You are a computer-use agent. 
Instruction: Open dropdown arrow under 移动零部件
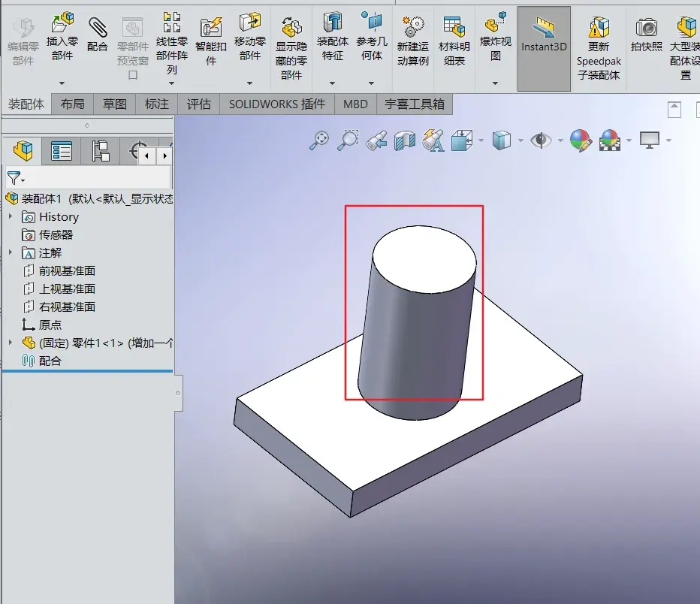click(x=249, y=83)
